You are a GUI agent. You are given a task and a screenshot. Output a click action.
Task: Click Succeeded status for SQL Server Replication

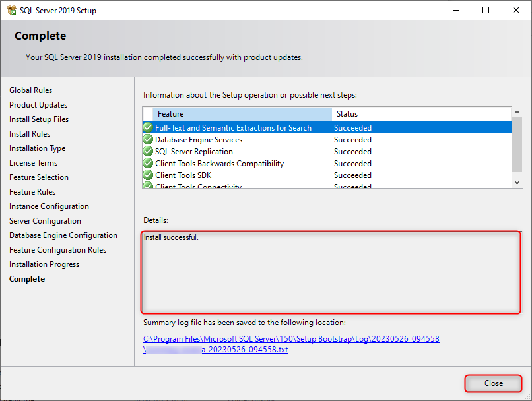click(x=352, y=152)
